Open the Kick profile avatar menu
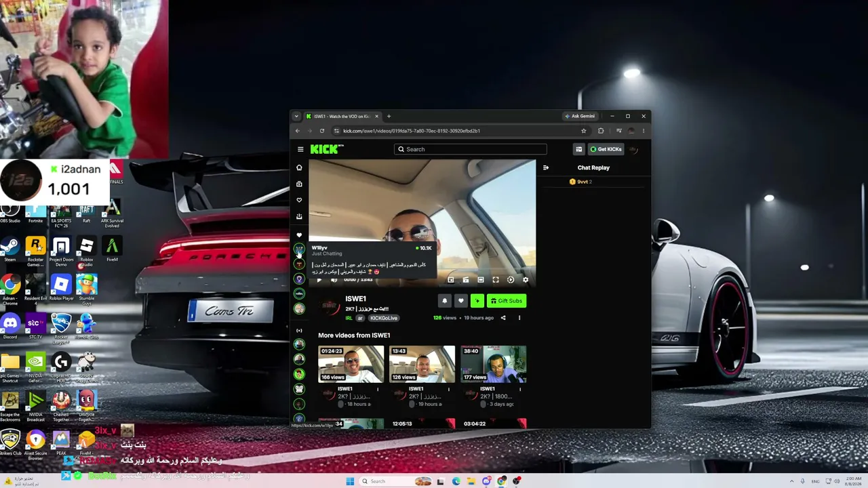 634,149
